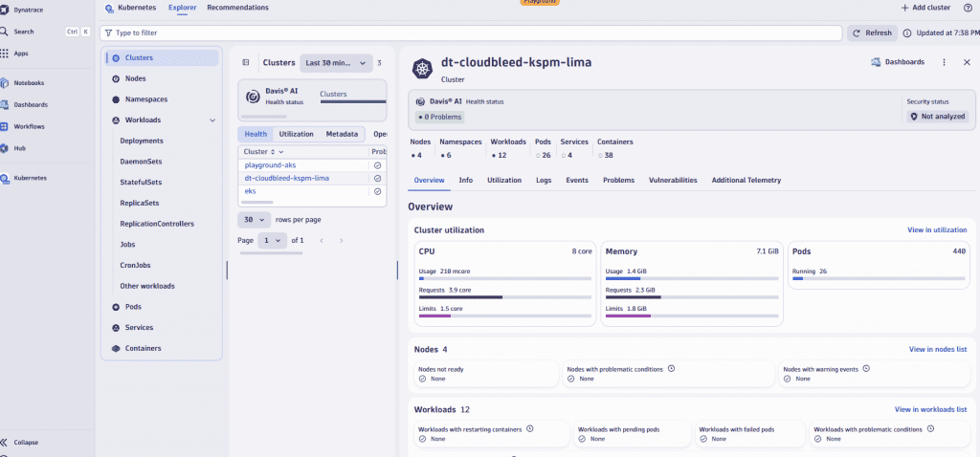
Task: Open the more options kebab menu
Action: [944, 62]
